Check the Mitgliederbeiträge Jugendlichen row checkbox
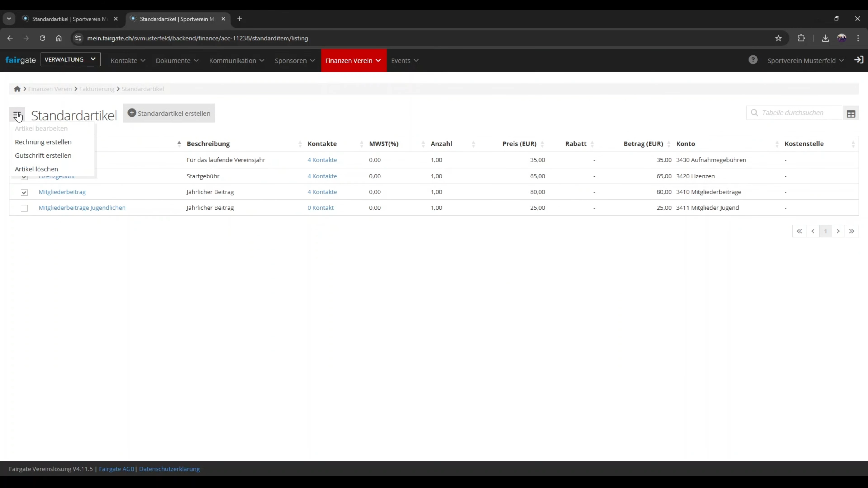 [x=24, y=208]
